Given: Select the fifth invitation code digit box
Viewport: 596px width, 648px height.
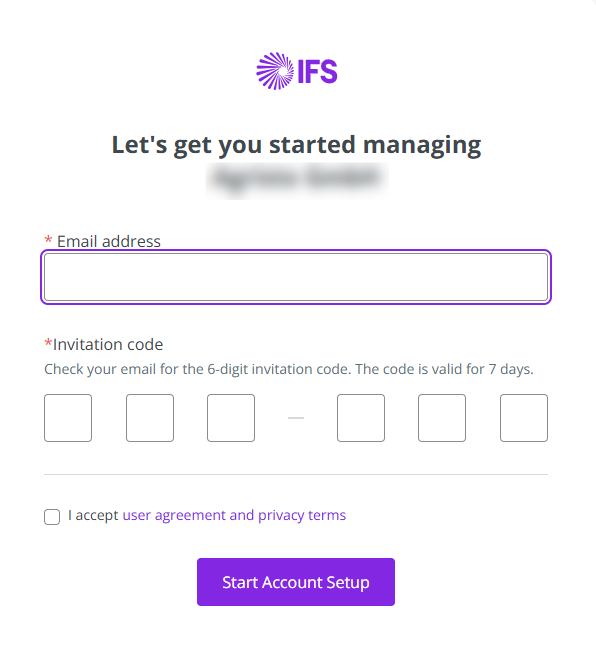Looking at the screenshot, I should (441, 418).
